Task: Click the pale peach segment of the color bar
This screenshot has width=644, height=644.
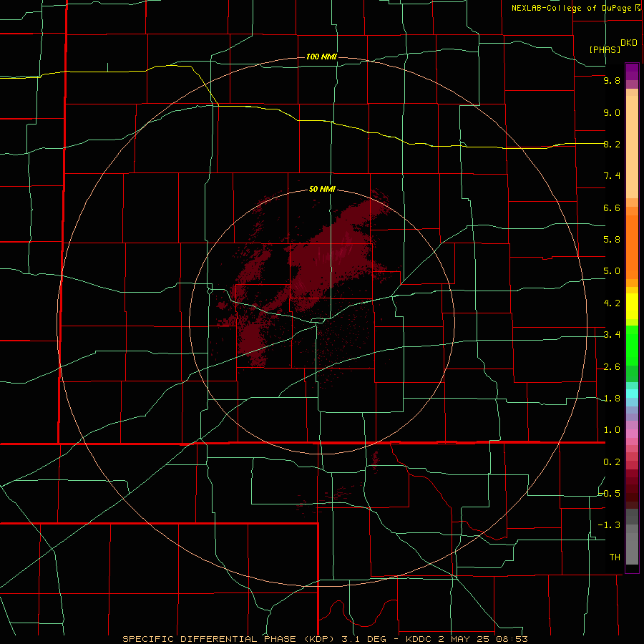Action: [632, 147]
